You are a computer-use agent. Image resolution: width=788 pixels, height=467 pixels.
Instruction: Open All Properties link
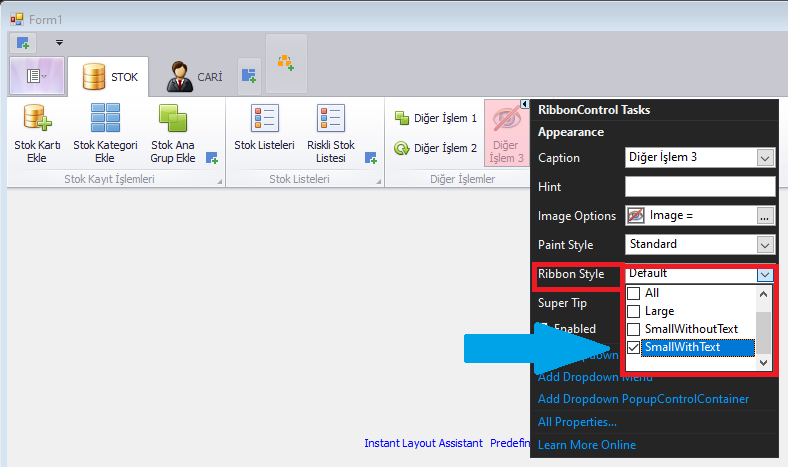coord(577,422)
